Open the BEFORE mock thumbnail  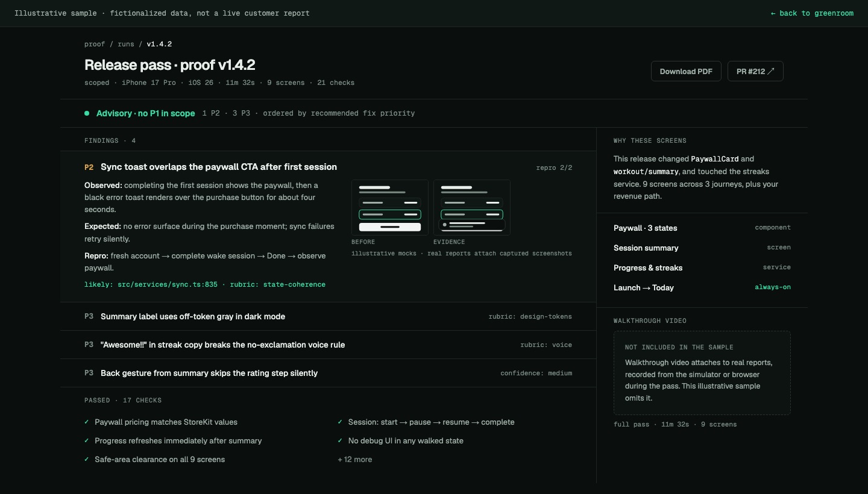click(389, 207)
